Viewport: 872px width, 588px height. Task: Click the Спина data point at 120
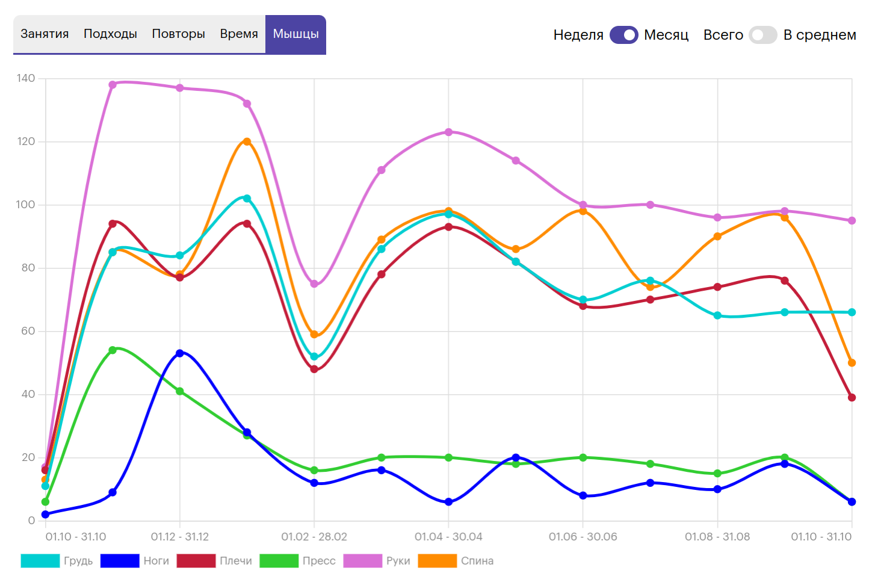pos(247,141)
